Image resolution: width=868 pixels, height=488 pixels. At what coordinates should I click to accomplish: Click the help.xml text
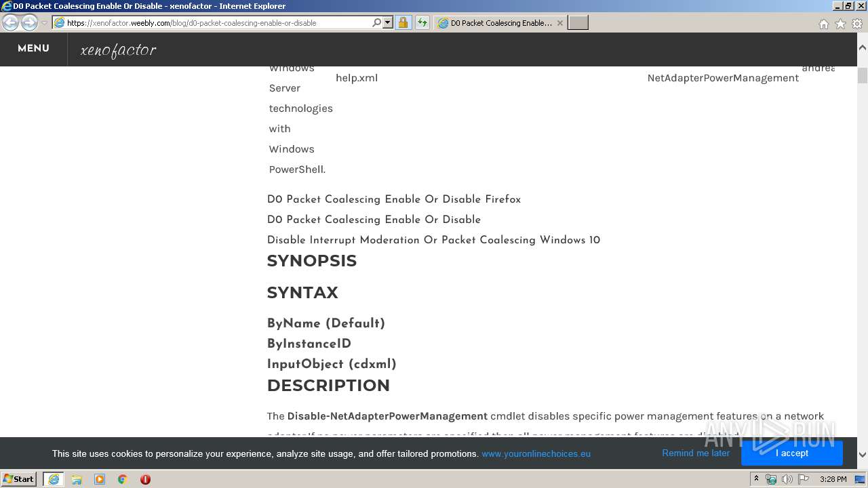click(x=357, y=78)
